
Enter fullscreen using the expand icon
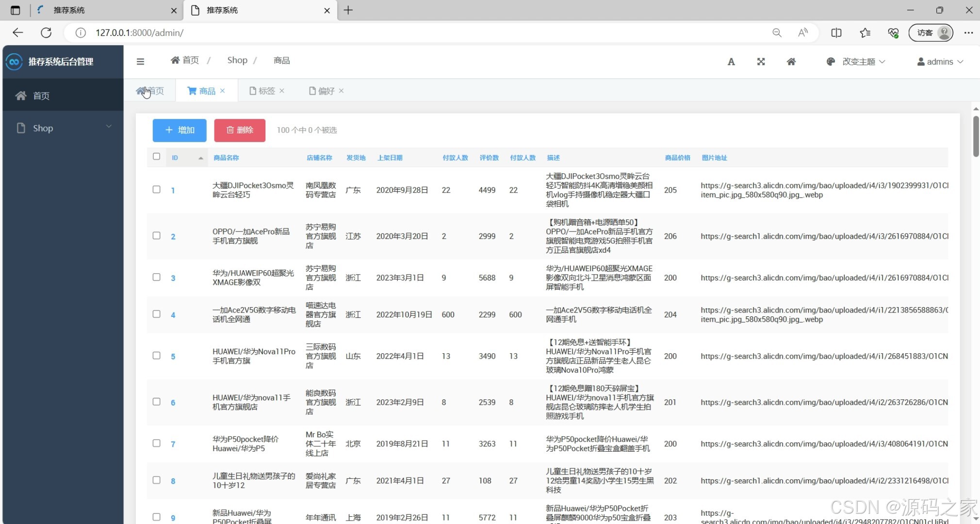pos(761,62)
